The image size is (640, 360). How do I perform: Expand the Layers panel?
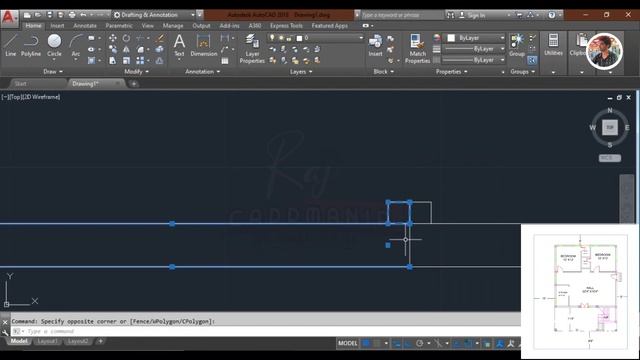pyautogui.click(x=301, y=71)
